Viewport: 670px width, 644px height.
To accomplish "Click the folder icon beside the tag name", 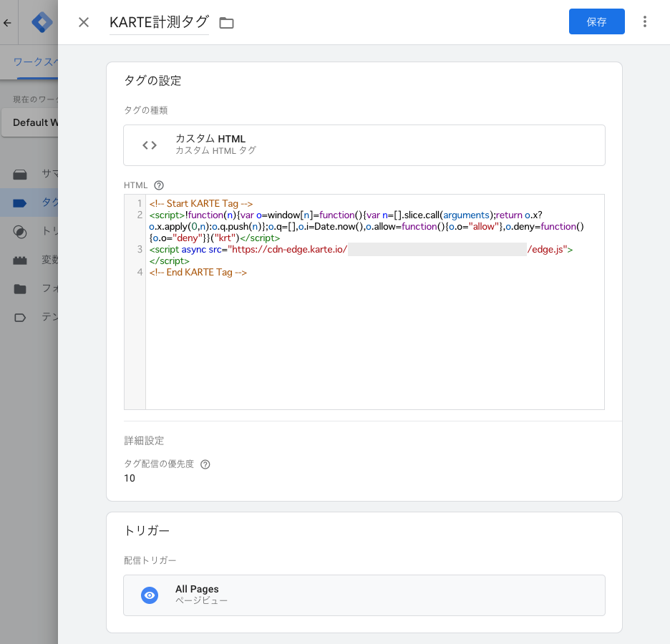I will 226,23.
